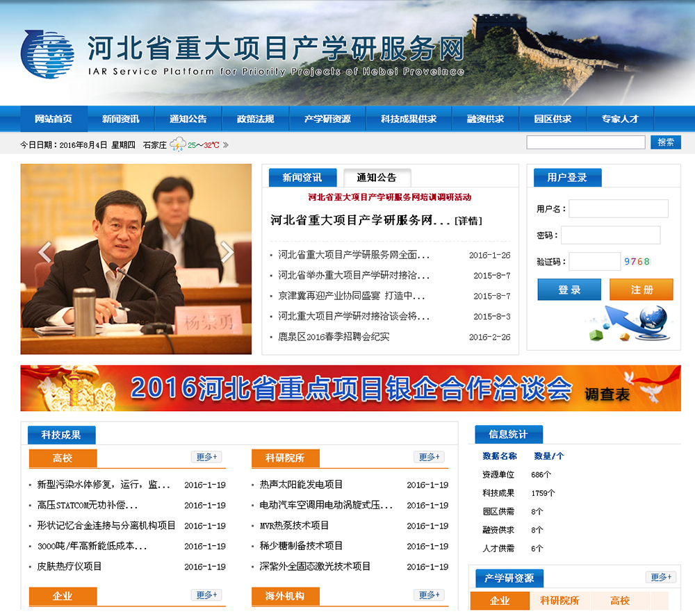
Task: Open 更多+ for 海外机构 section
Action: pyautogui.click(x=429, y=595)
